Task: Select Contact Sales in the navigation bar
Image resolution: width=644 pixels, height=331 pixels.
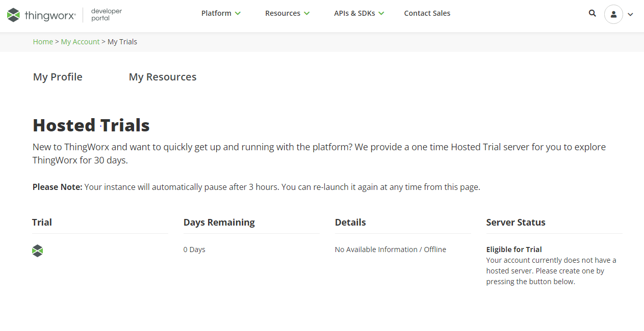Action: coord(427,13)
